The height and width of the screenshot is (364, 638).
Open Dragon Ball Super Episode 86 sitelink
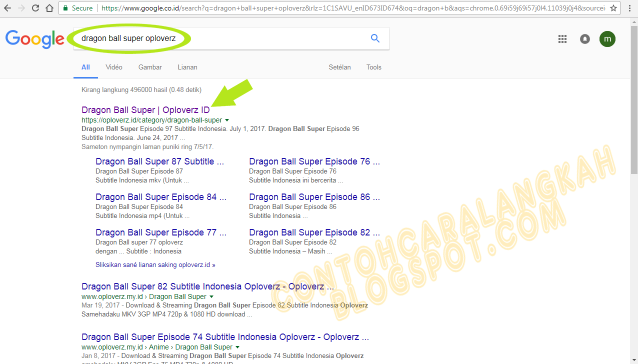314,197
